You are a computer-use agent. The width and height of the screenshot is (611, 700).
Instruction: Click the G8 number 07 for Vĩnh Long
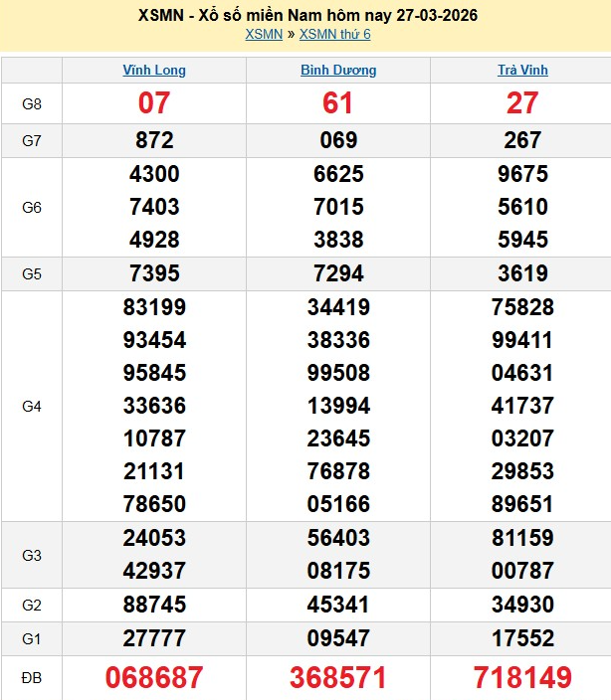[x=154, y=103]
